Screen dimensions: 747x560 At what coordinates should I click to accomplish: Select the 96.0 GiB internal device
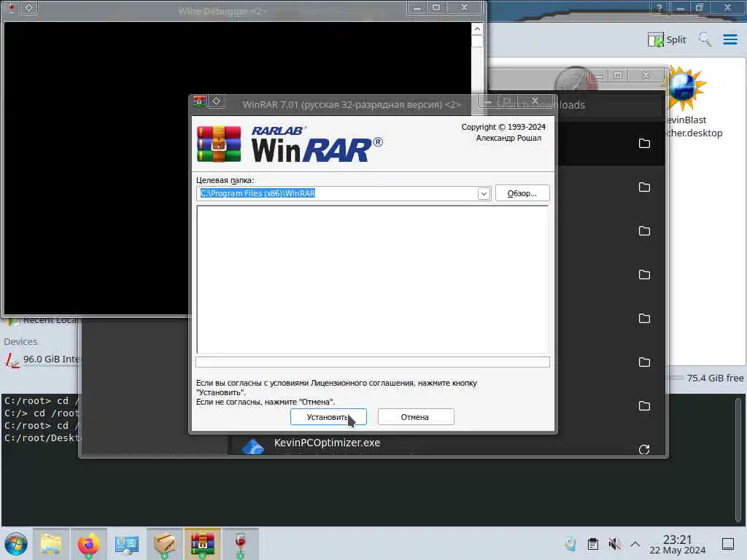point(42,359)
